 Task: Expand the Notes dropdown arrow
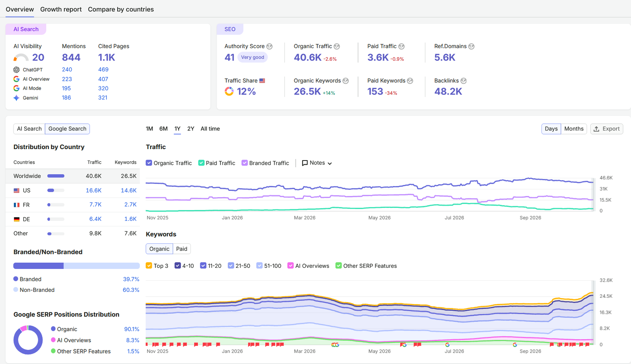(330, 163)
